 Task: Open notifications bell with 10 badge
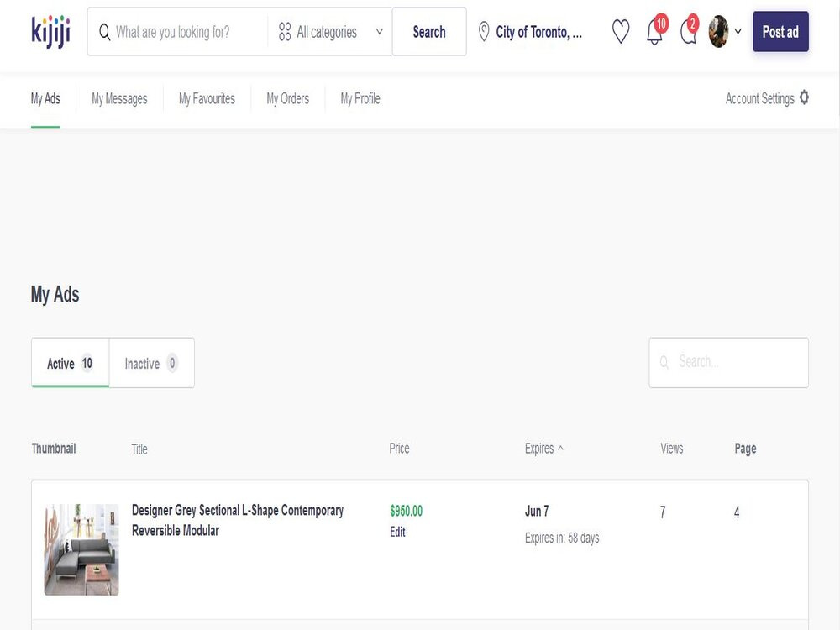[x=656, y=30]
